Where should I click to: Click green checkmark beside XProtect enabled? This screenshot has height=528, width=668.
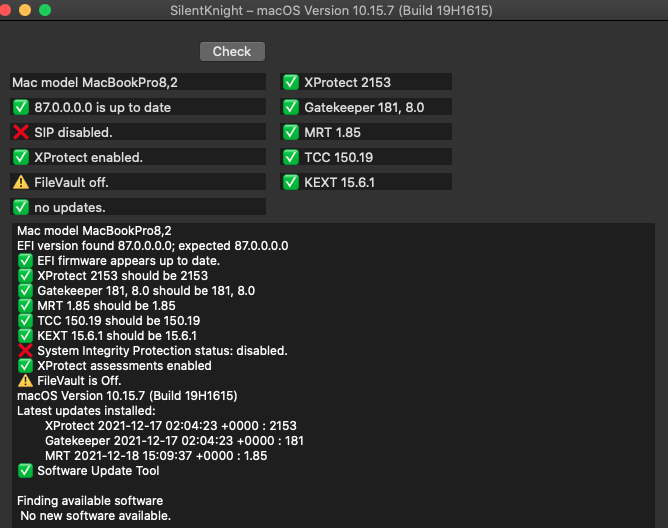(21, 157)
